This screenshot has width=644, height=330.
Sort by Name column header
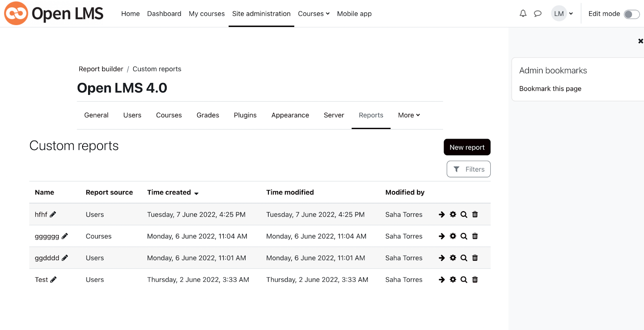click(x=44, y=193)
